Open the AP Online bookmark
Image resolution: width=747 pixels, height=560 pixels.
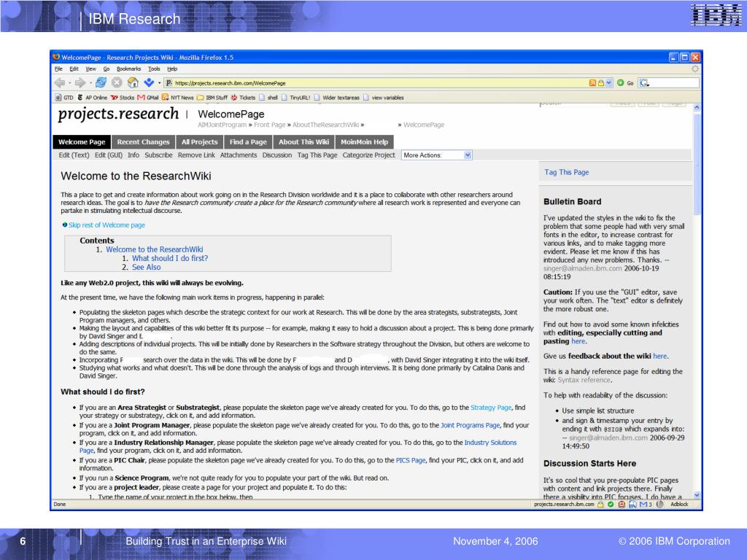92,98
